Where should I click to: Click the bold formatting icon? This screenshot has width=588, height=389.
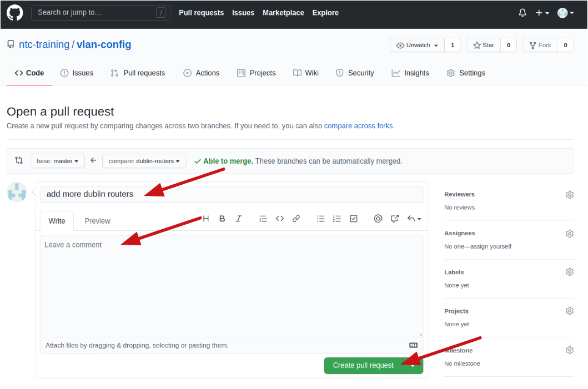pyautogui.click(x=222, y=219)
